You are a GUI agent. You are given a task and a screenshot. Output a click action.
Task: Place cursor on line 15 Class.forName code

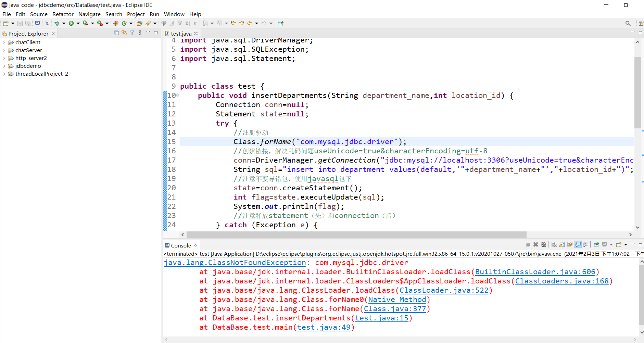(x=320, y=142)
